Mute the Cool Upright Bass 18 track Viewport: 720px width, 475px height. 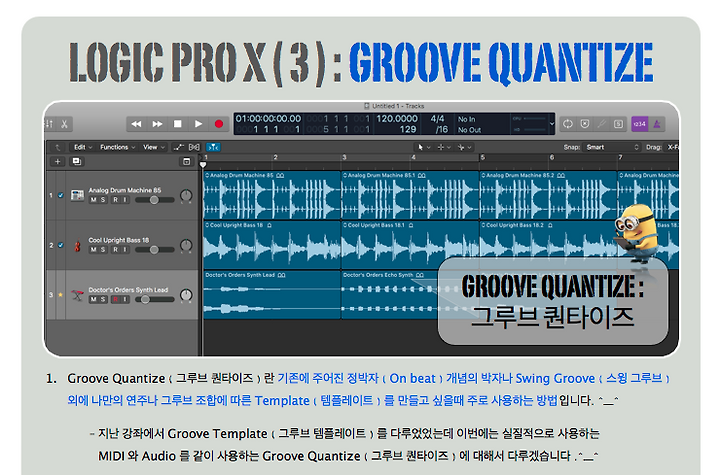pos(94,249)
